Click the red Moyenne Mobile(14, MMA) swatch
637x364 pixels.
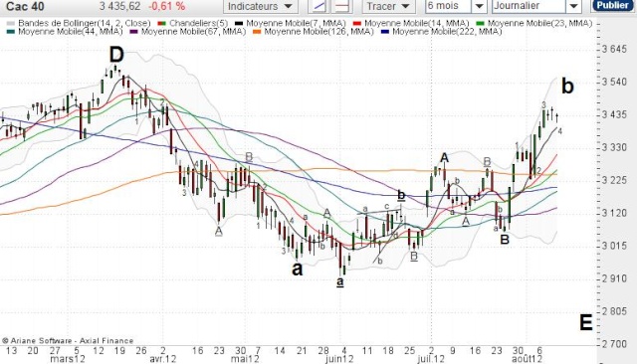point(357,24)
